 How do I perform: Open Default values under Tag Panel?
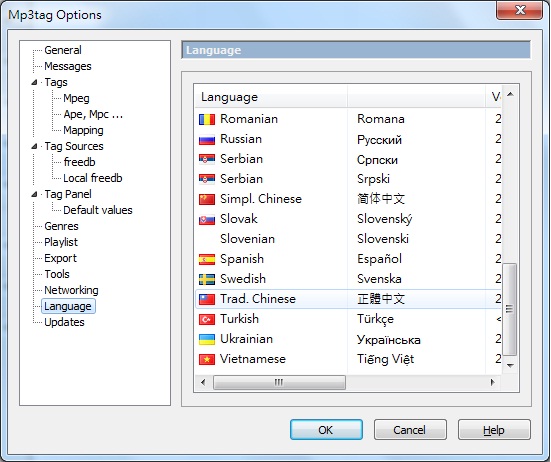[x=98, y=210]
